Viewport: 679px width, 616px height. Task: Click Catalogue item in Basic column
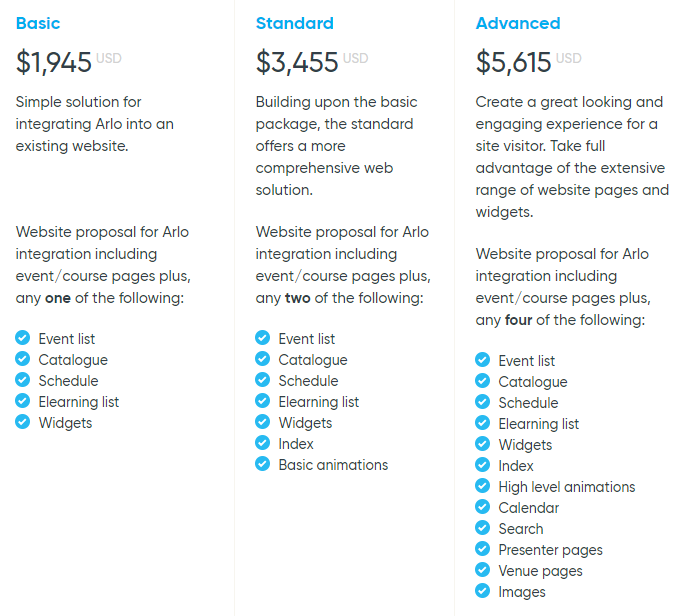coord(73,360)
